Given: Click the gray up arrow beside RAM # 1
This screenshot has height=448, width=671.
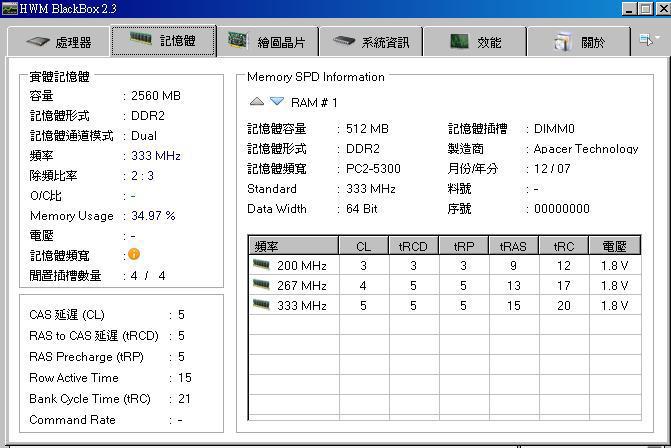Looking at the screenshot, I should [257, 102].
